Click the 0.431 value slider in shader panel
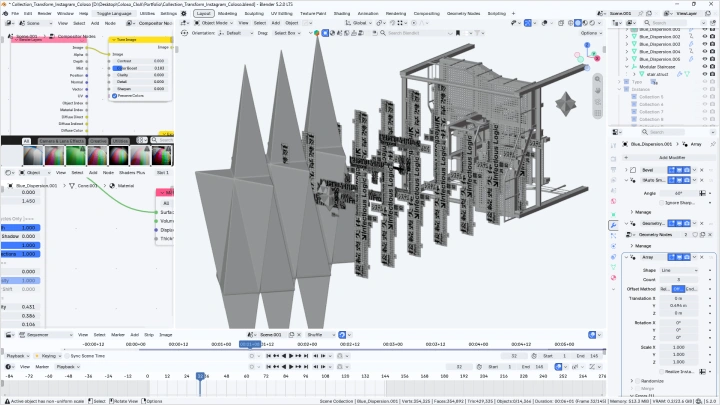Screen dimensions: 720x405 (x=22, y=307)
